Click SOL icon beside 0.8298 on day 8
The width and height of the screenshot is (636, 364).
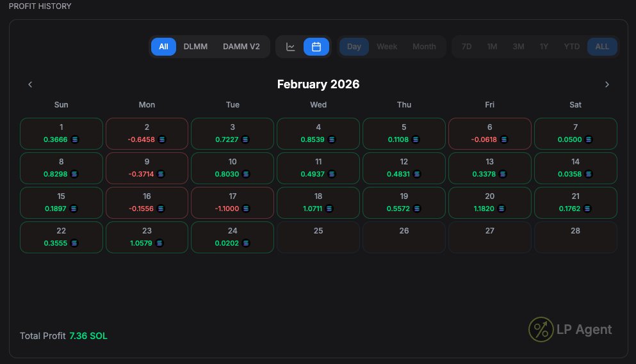(74, 174)
